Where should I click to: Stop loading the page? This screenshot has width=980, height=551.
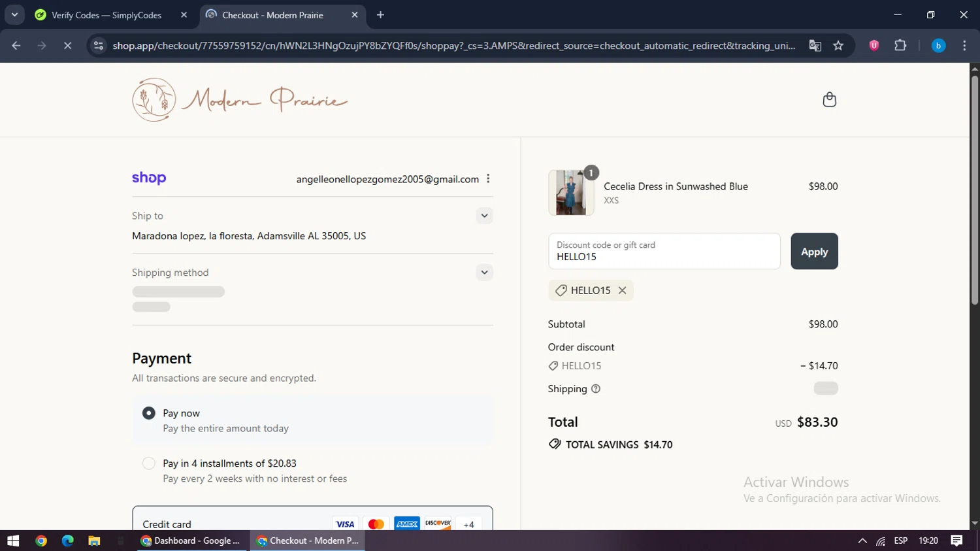67,45
